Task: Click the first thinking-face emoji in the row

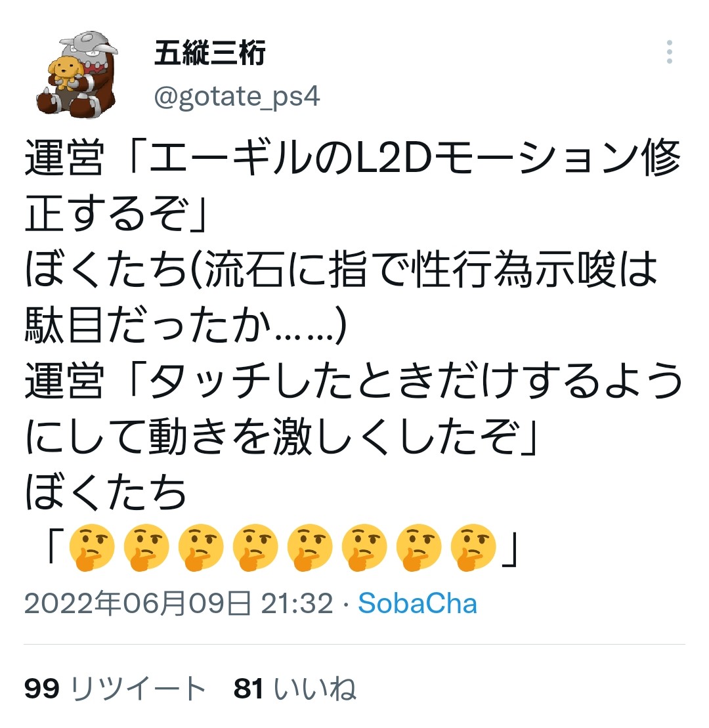Action: [x=91, y=547]
